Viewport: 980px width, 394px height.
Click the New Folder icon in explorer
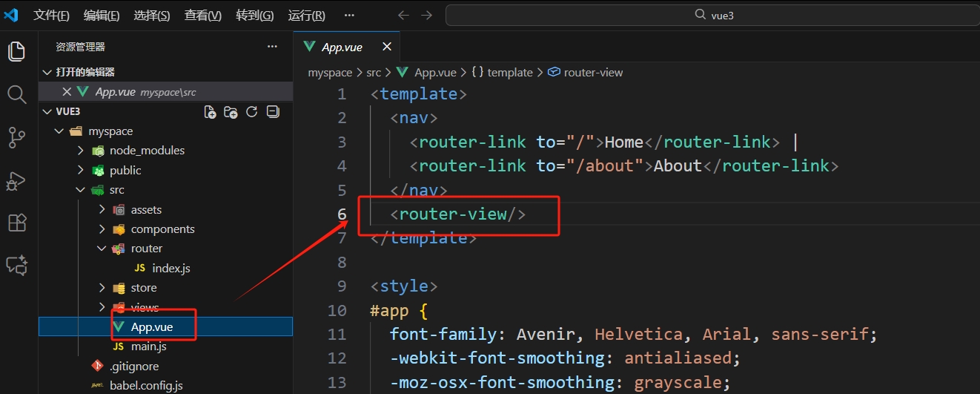point(231,112)
